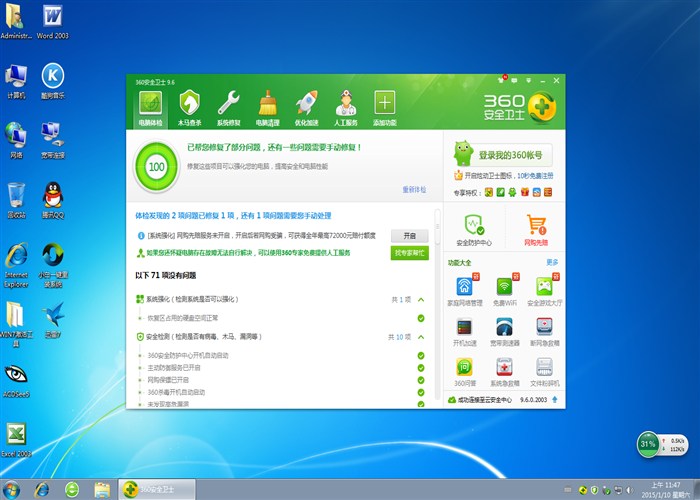This screenshot has width=700, height=500.
Task: Collapse the 安全检测 result section
Action: tap(421, 337)
